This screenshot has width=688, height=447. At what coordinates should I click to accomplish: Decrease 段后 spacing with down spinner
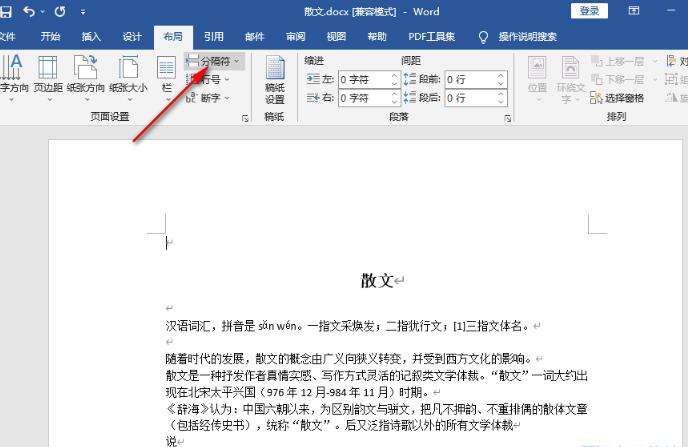click(501, 101)
